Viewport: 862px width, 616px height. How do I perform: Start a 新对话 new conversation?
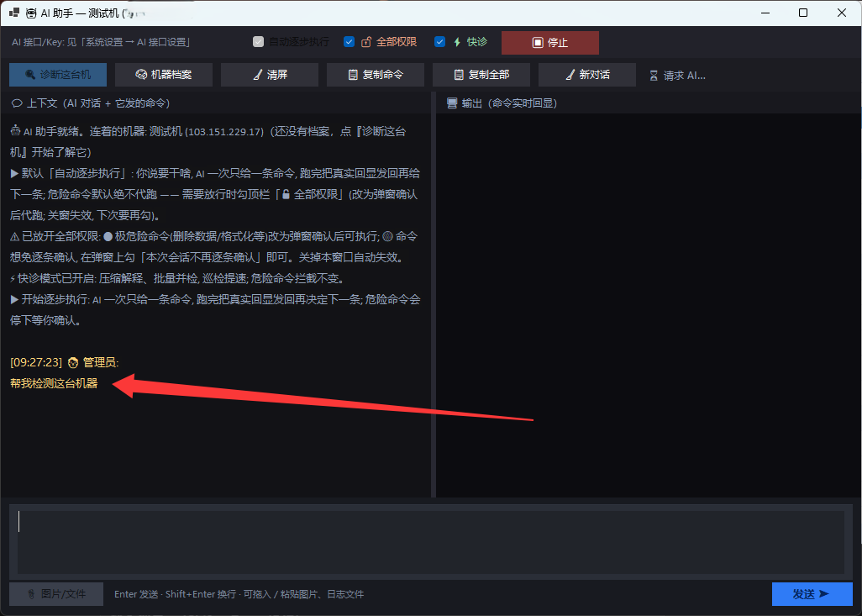click(x=587, y=75)
